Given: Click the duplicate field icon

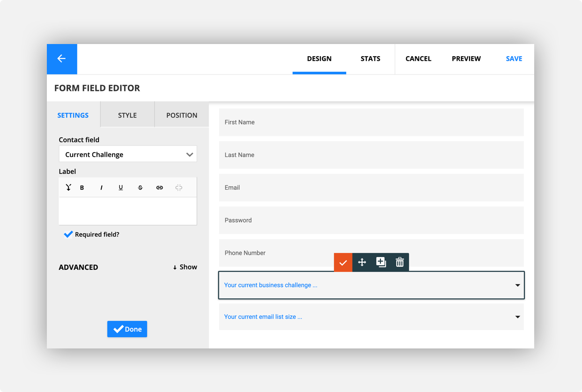Looking at the screenshot, I should (x=381, y=262).
